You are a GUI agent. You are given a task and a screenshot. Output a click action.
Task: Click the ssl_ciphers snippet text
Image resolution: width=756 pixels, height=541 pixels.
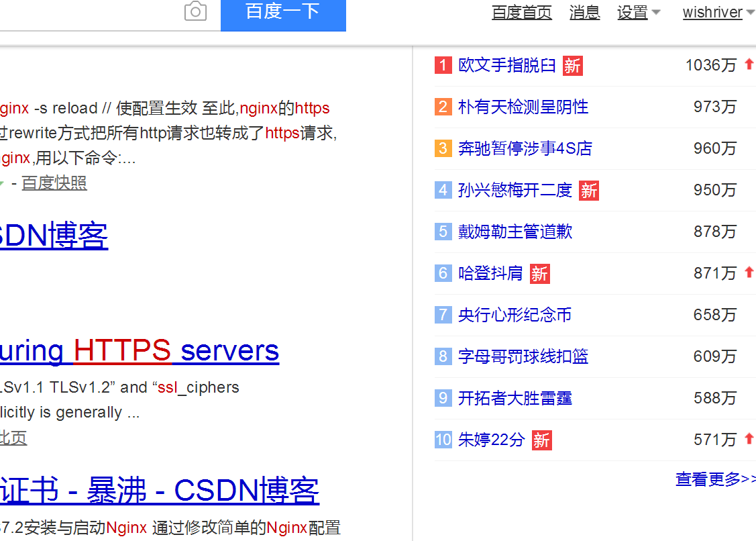tap(198, 387)
